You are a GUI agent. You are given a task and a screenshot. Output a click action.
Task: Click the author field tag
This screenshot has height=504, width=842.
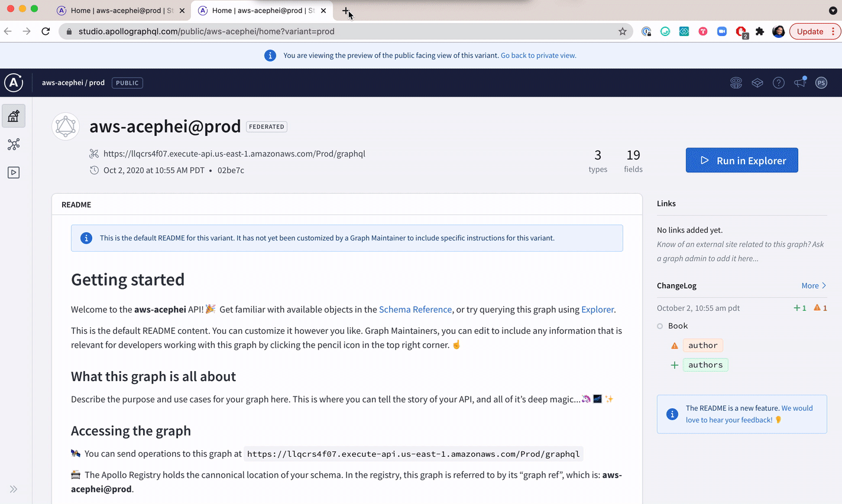(702, 346)
